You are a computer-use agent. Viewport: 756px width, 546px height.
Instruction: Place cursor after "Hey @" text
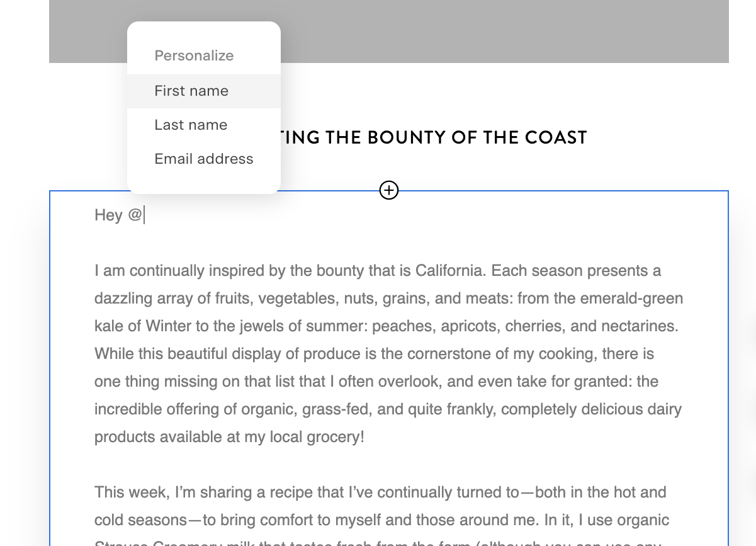click(x=144, y=215)
